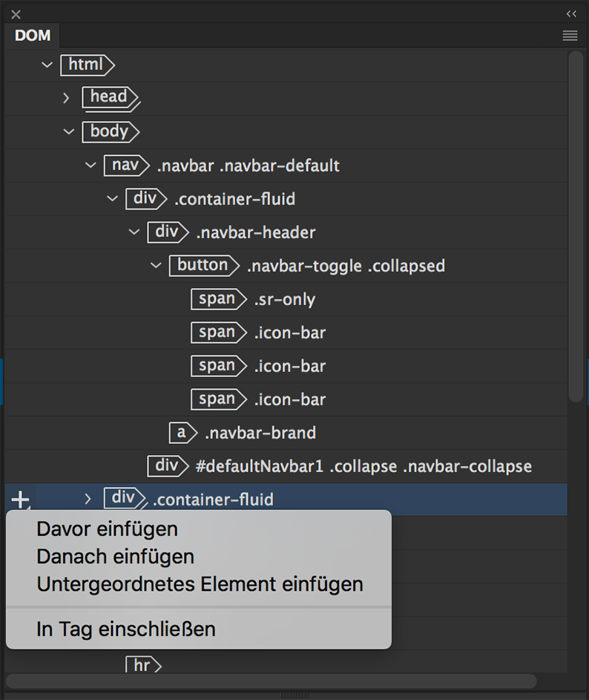Screen dimensions: 589x700
Task: Select the body tag icon
Action: (109, 131)
